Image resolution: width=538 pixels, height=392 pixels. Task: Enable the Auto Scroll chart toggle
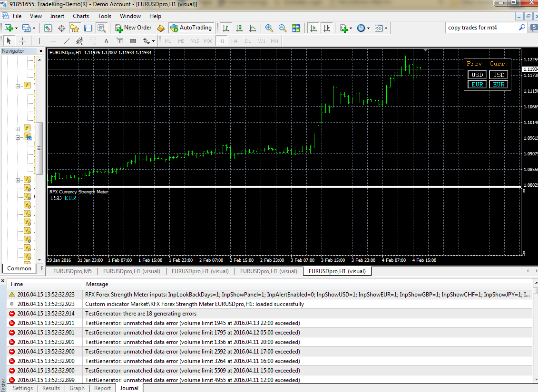pos(313,28)
